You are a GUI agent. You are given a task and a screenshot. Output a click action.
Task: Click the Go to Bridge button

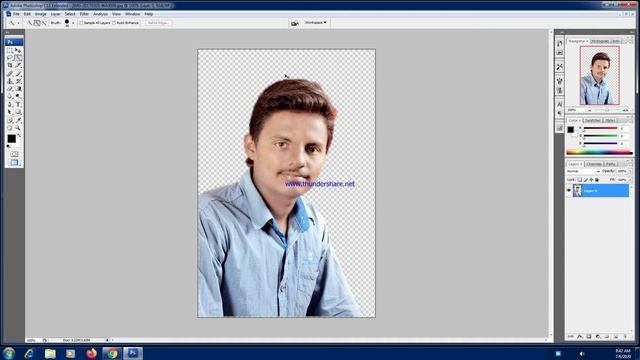(x=295, y=23)
